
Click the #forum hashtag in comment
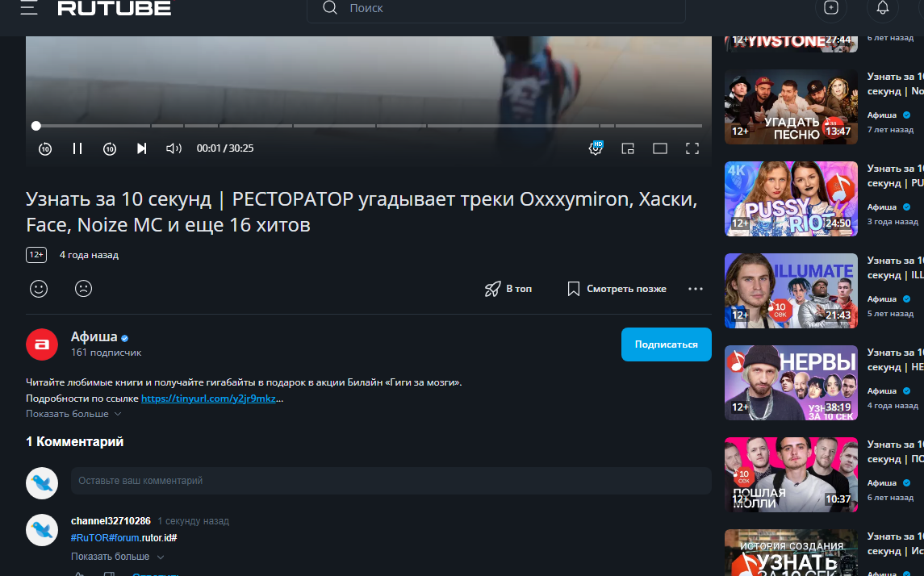tap(124, 538)
